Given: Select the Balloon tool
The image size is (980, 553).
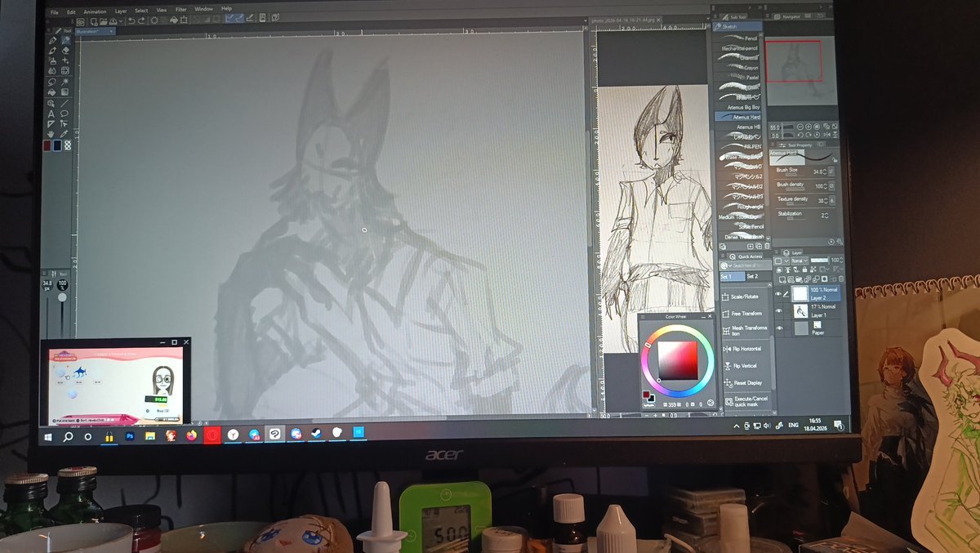Looking at the screenshot, I should (x=65, y=114).
